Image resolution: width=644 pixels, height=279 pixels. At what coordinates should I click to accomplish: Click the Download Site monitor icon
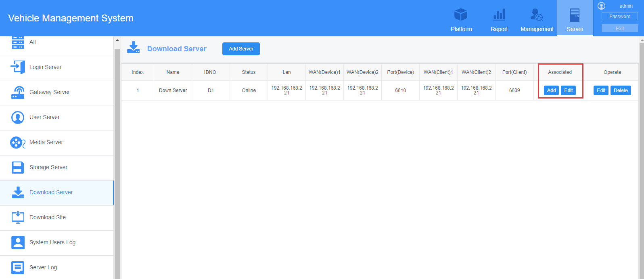tap(18, 217)
